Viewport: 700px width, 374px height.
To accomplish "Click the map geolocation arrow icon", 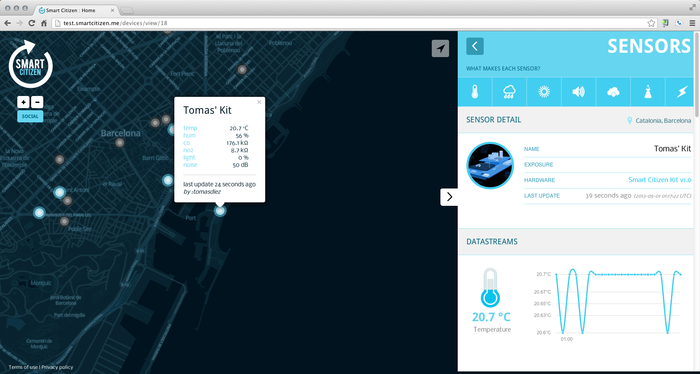I will coord(440,49).
